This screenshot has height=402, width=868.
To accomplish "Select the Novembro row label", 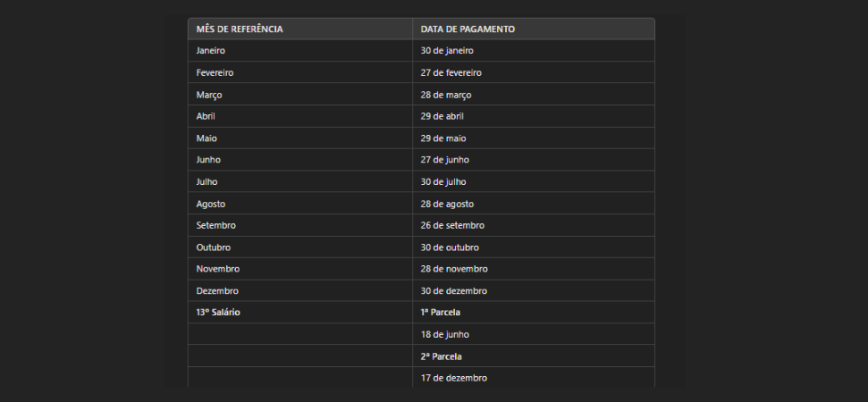I will tap(217, 269).
